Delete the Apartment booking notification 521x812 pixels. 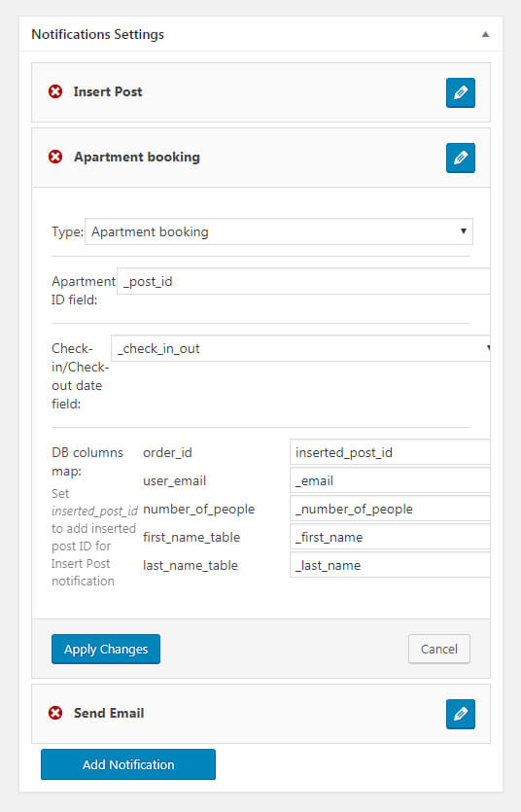point(55,157)
